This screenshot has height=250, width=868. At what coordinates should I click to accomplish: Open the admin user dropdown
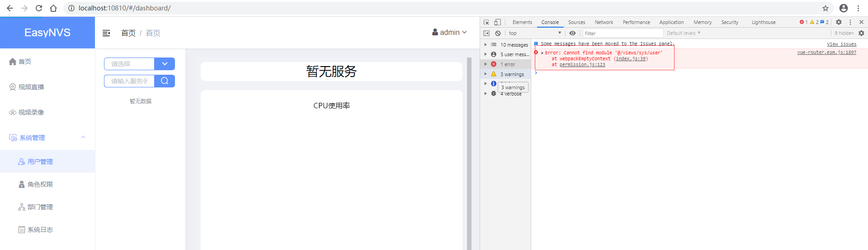449,33
